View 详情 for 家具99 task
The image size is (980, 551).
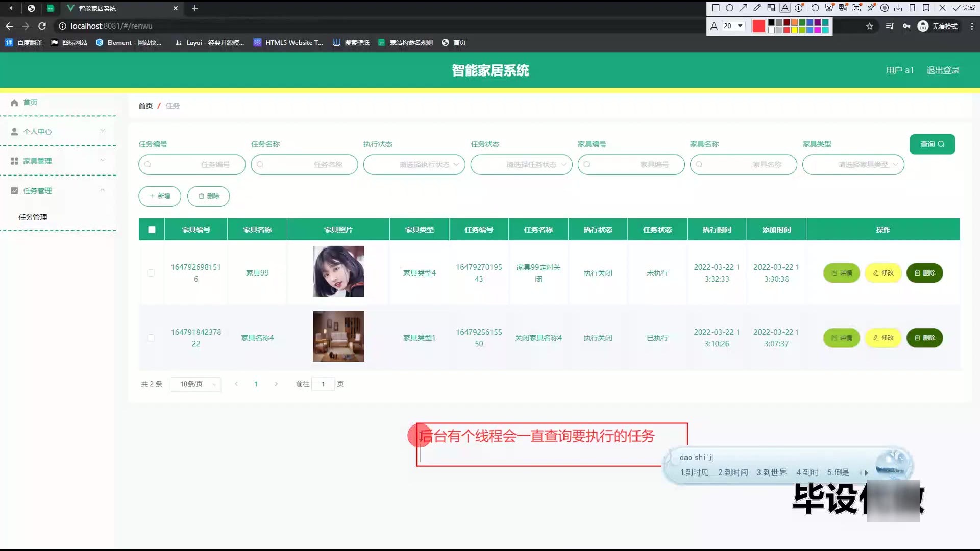[841, 273]
